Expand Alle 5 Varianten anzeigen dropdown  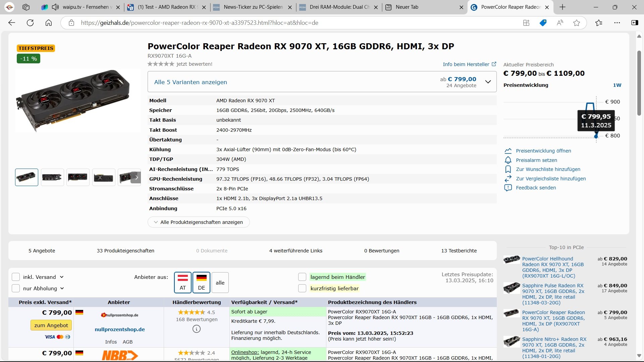tap(488, 82)
